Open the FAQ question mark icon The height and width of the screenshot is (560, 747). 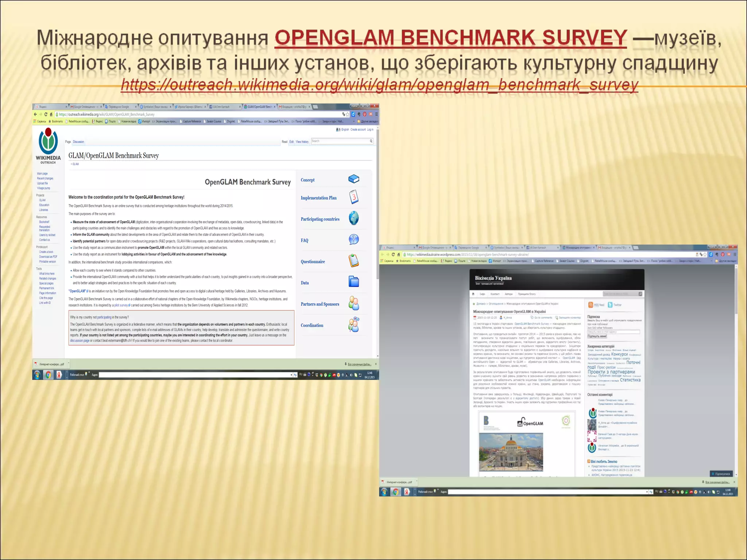[x=353, y=240]
